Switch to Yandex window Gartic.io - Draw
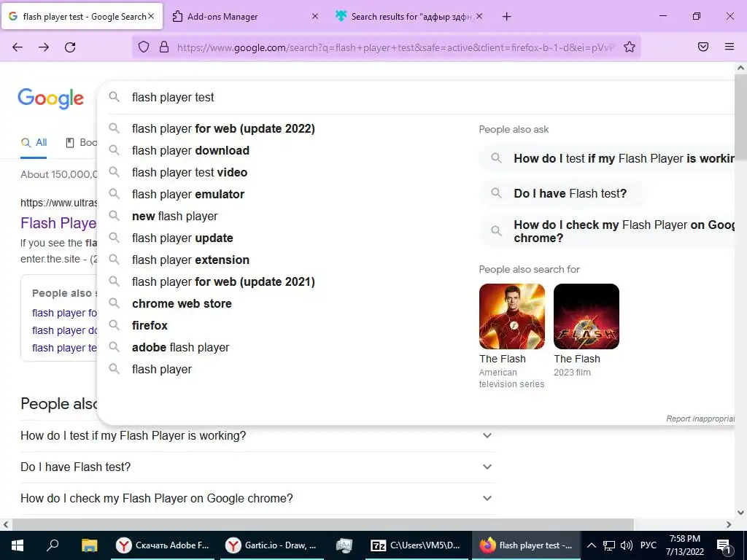Viewport: 747px width, 560px height. pyautogui.click(x=271, y=545)
